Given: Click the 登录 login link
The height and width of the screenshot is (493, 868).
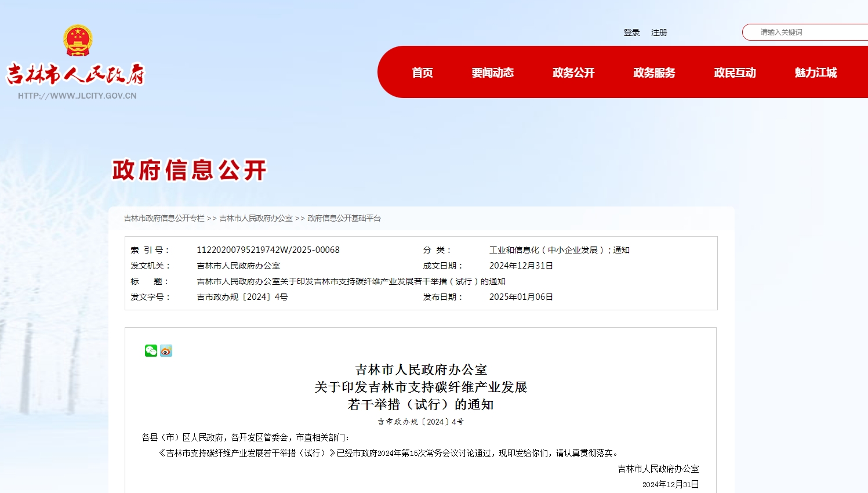Looking at the screenshot, I should tap(631, 32).
